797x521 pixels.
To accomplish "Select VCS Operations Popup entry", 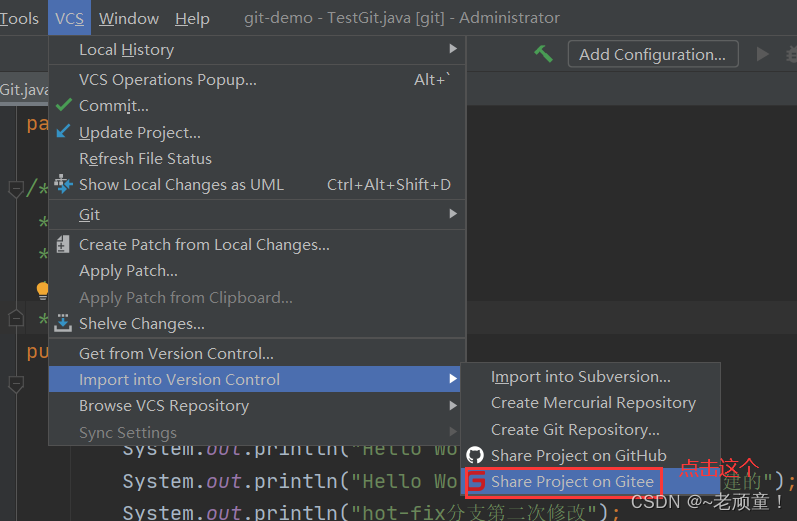I will click(x=257, y=79).
